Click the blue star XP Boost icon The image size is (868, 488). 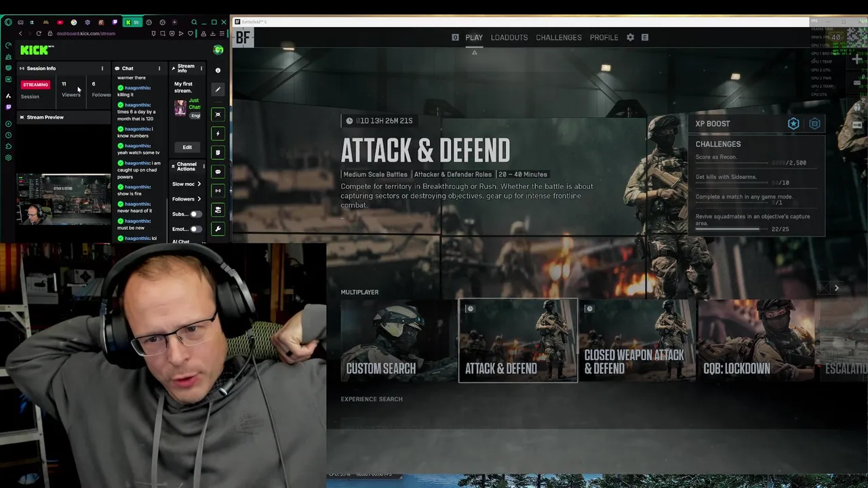click(x=793, y=123)
